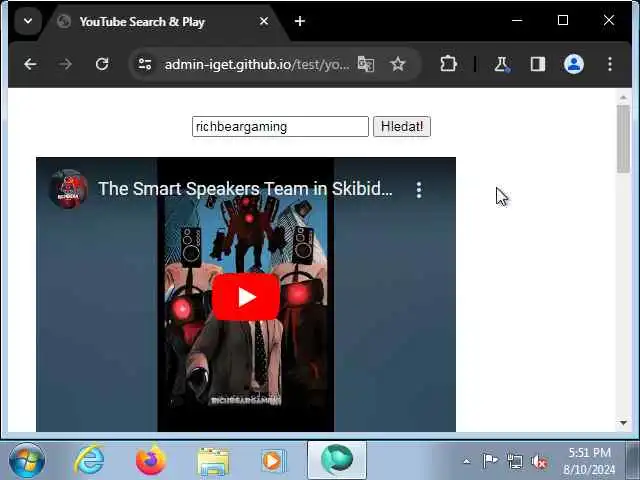Screen dimensions: 640x480
Task: Launch Firefox from taskbar
Action: point(151,460)
